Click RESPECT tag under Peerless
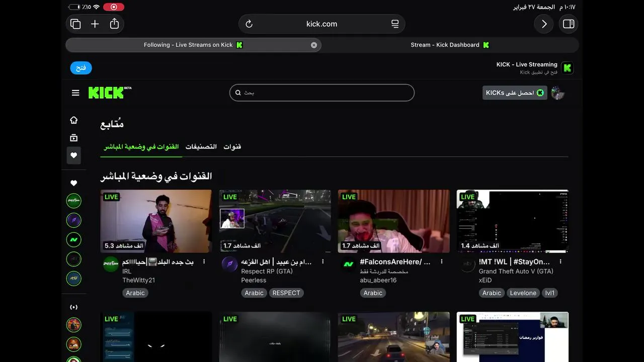644x362 pixels. coord(286,293)
